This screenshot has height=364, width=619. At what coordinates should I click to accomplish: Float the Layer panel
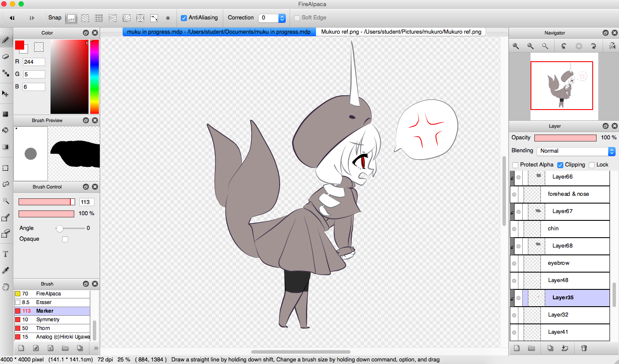[x=606, y=126]
